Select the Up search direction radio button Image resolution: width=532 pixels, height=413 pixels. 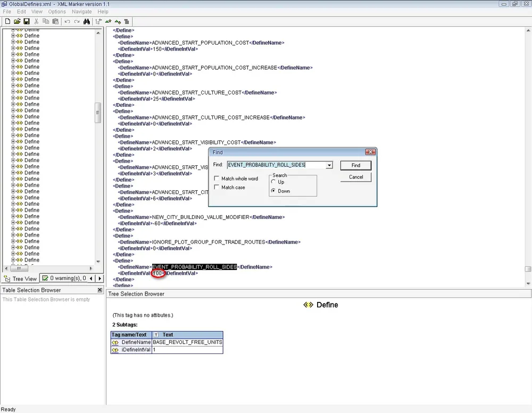click(273, 182)
